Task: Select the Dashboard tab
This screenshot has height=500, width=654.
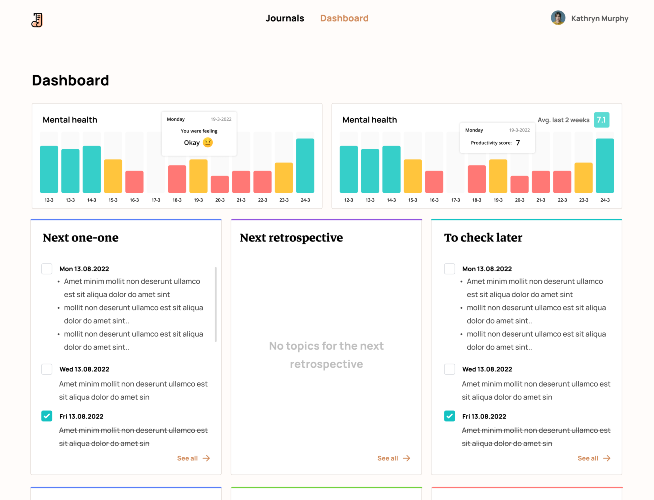Action: coord(344,18)
